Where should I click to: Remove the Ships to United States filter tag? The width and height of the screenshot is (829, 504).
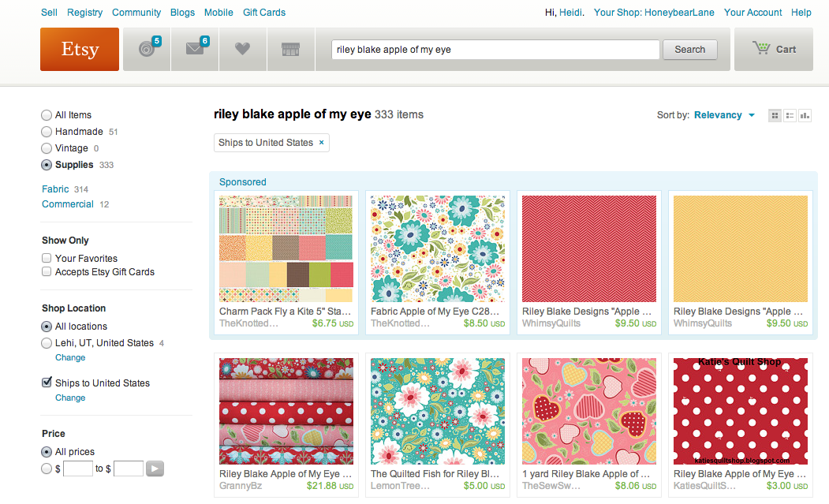pyautogui.click(x=321, y=143)
